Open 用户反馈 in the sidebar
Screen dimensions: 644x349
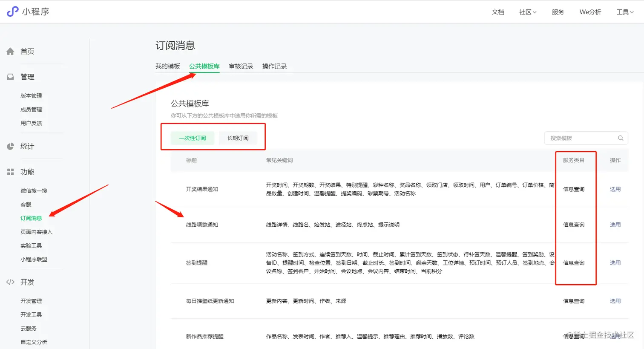pyautogui.click(x=31, y=123)
